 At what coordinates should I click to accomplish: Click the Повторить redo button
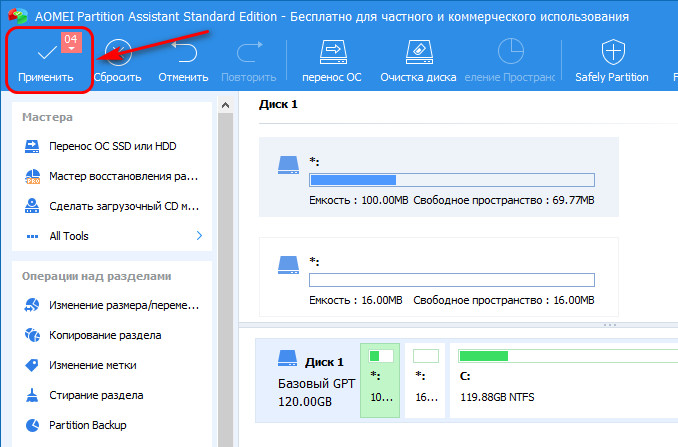coord(249,61)
